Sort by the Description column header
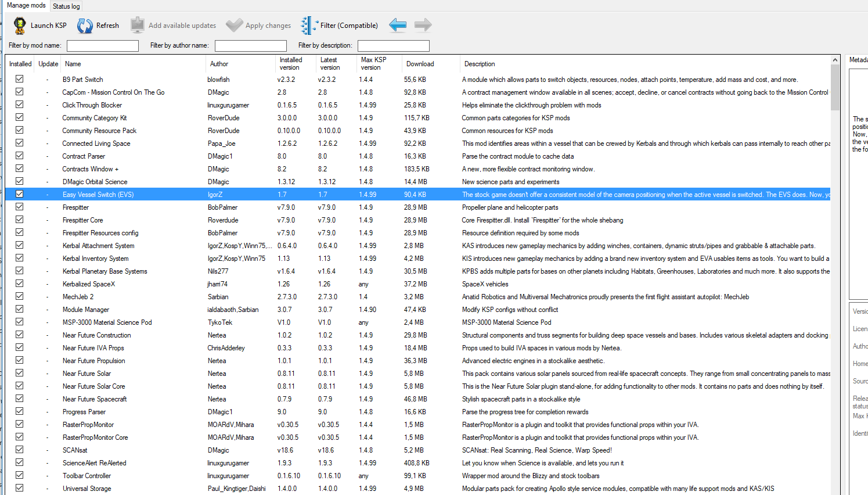This screenshot has width=868, height=495. (x=645, y=64)
